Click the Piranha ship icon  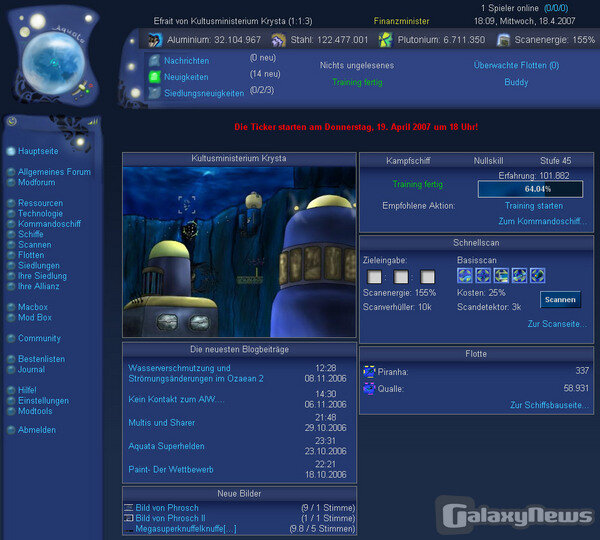point(369,372)
